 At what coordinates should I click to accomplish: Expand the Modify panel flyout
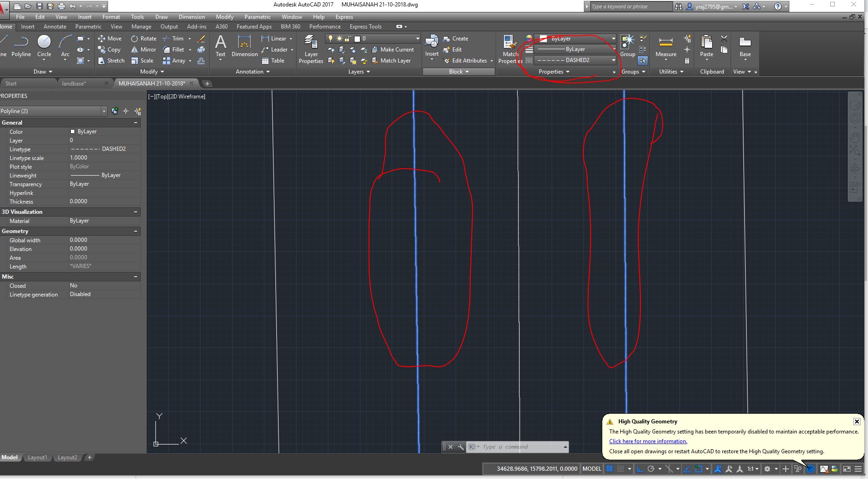[152, 72]
